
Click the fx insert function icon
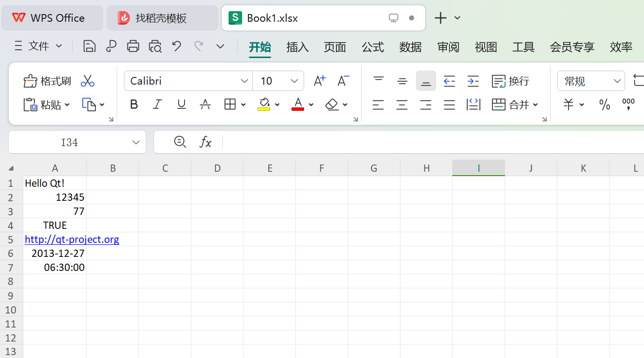click(206, 142)
